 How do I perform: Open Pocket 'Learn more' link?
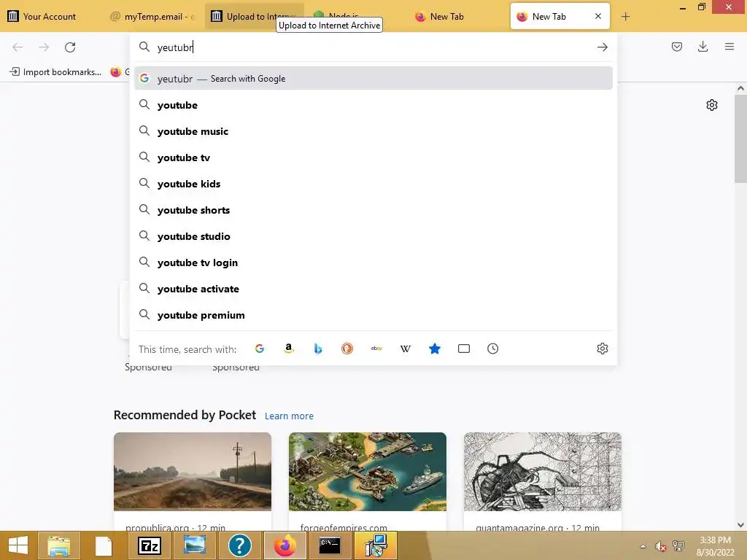(x=289, y=416)
